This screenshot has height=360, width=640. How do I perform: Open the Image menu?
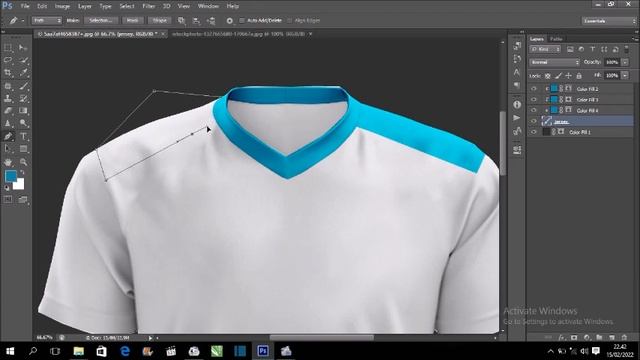(x=62, y=6)
